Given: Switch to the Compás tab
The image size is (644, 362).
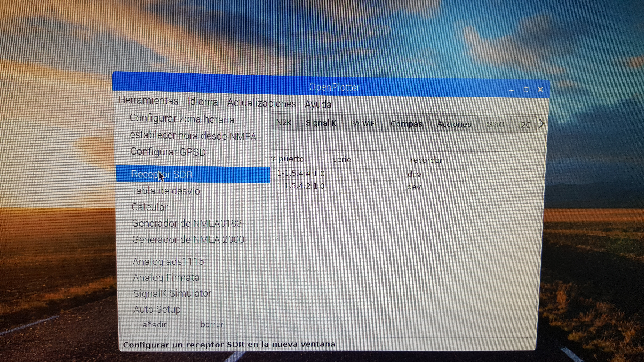Looking at the screenshot, I should coord(406,124).
